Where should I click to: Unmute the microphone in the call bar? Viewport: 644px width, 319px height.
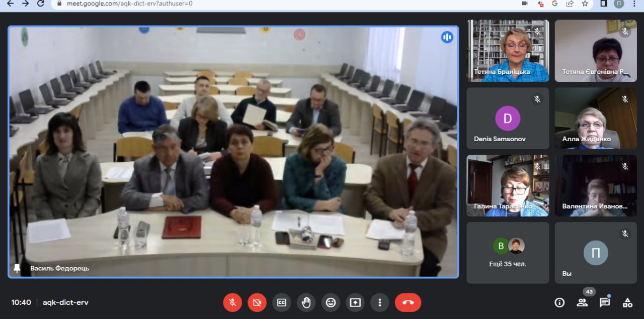(232, 302)
